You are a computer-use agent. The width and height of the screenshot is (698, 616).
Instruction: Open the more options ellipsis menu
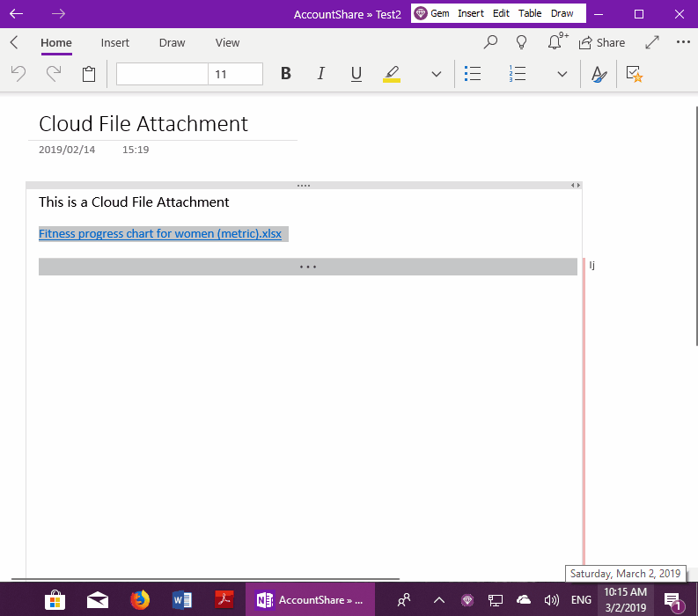pyautogui.click(x=683, y=42)
